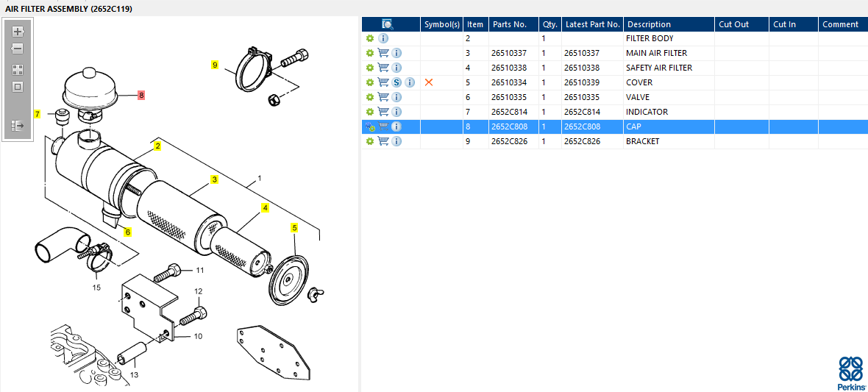
Task: Open info icon for the CAP row
Action: 396,126
